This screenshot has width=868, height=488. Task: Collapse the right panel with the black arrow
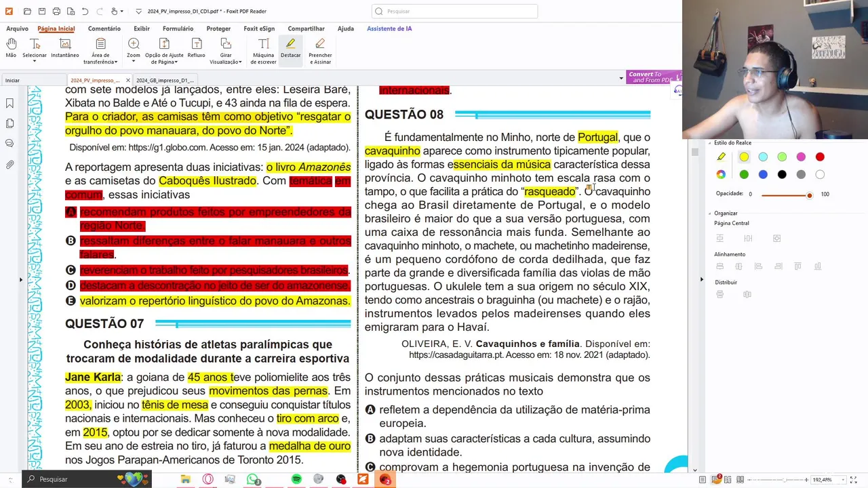701,279
